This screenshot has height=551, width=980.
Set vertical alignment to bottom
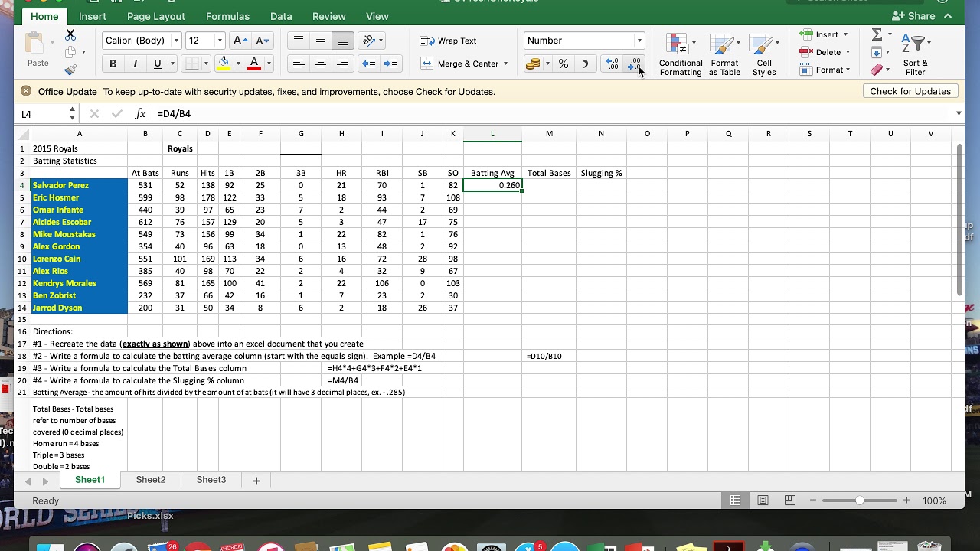343,41
